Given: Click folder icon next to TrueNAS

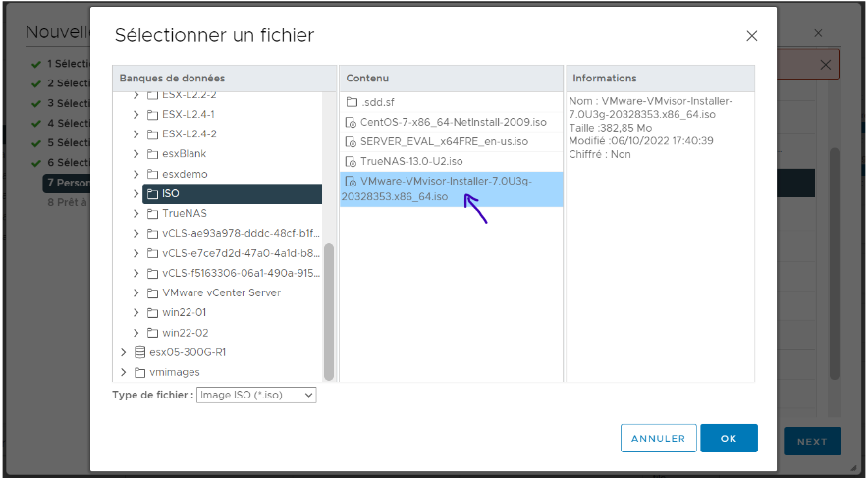Looking at the screenshot, I should coord(152,214).
